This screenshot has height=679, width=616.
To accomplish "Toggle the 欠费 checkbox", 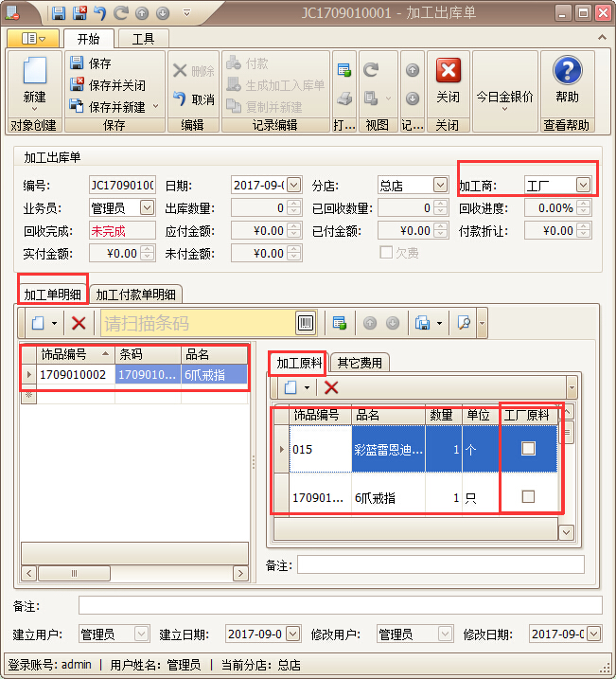I will 386,253.
